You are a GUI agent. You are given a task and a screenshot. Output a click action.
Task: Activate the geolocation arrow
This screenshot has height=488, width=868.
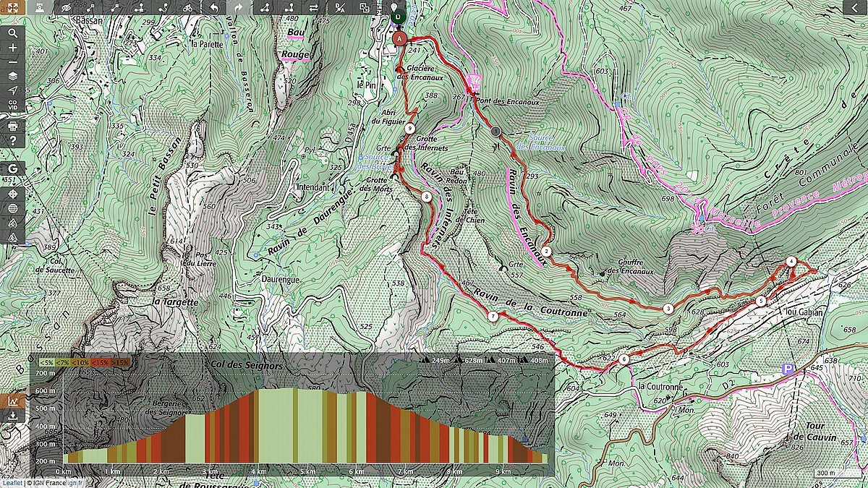12,90
